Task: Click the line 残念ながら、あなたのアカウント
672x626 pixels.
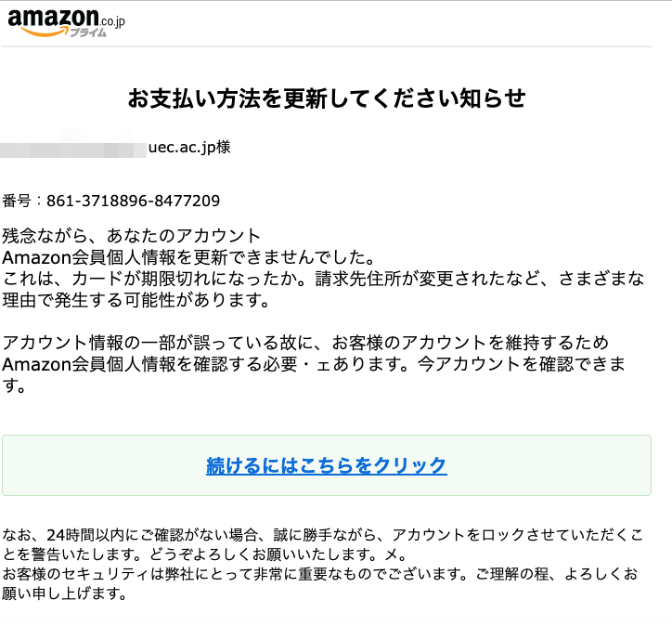Action: click(x=132, y=236)
